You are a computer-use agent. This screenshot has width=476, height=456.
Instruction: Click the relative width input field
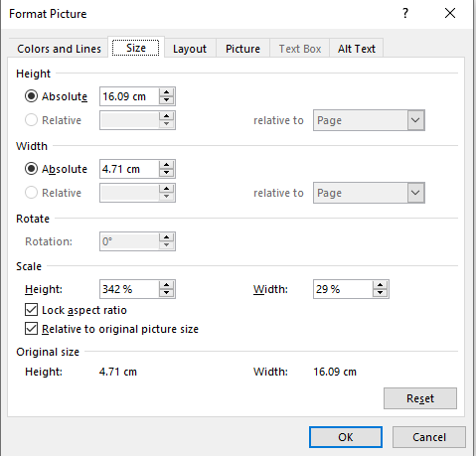[129, 193]
